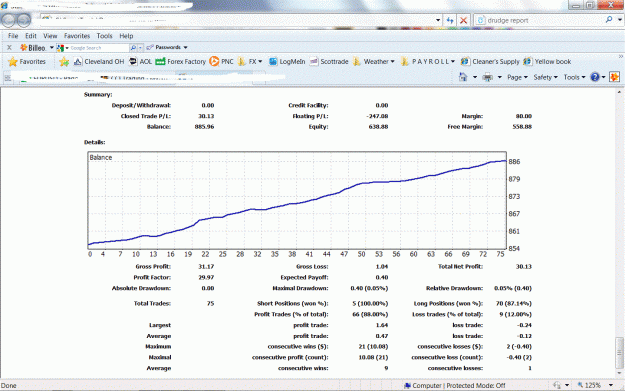The width and height of the screenshot is (625, 391).
Task: Click the page scrollbar down arrow
Action: pyautogui.click(x=619, y=373)
